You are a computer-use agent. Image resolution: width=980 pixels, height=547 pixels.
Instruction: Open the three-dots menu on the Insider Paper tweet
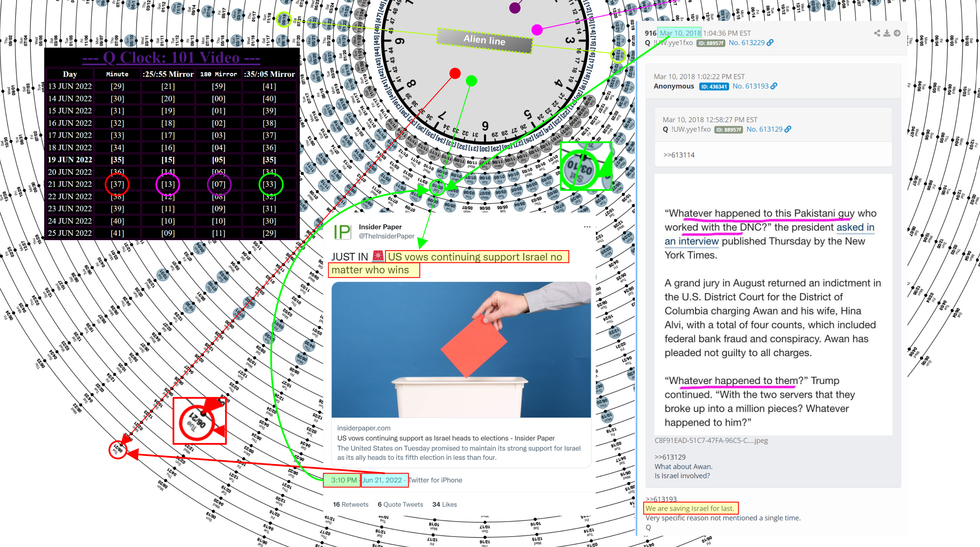587,227
